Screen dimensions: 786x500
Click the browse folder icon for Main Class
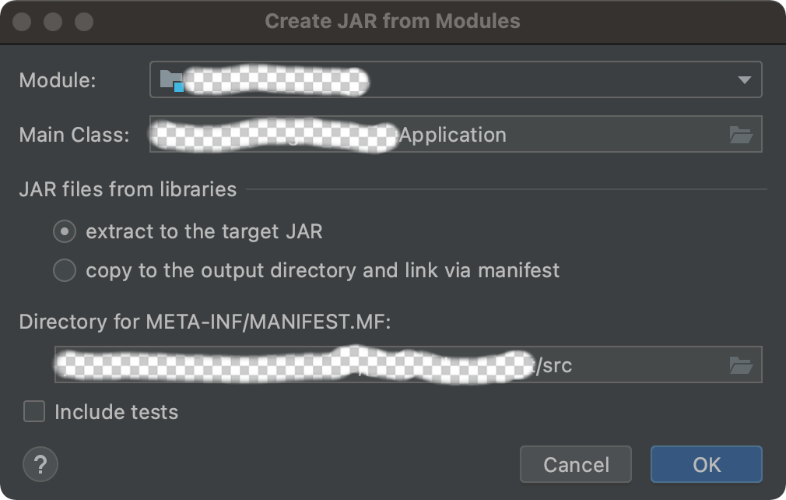pos(740,135)
